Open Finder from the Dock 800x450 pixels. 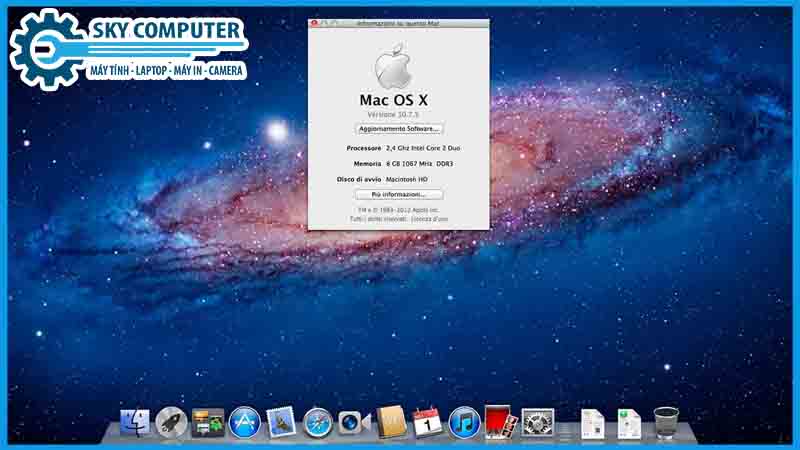pos(135,422)
